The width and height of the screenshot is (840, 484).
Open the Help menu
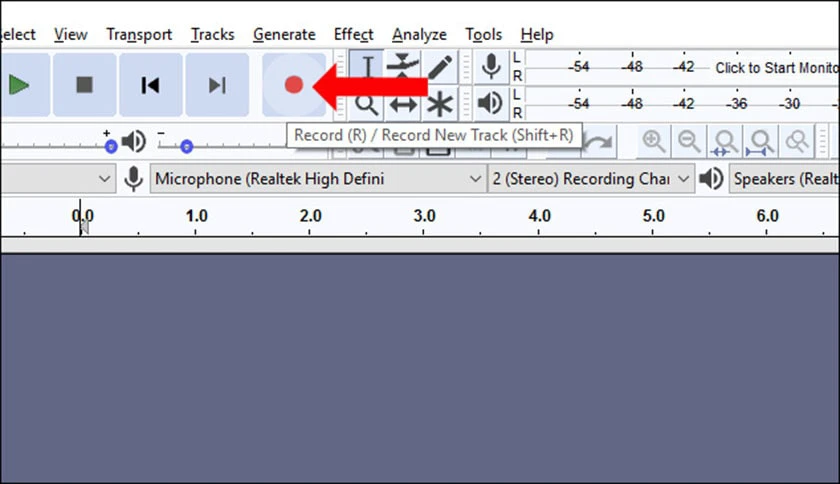537,35
